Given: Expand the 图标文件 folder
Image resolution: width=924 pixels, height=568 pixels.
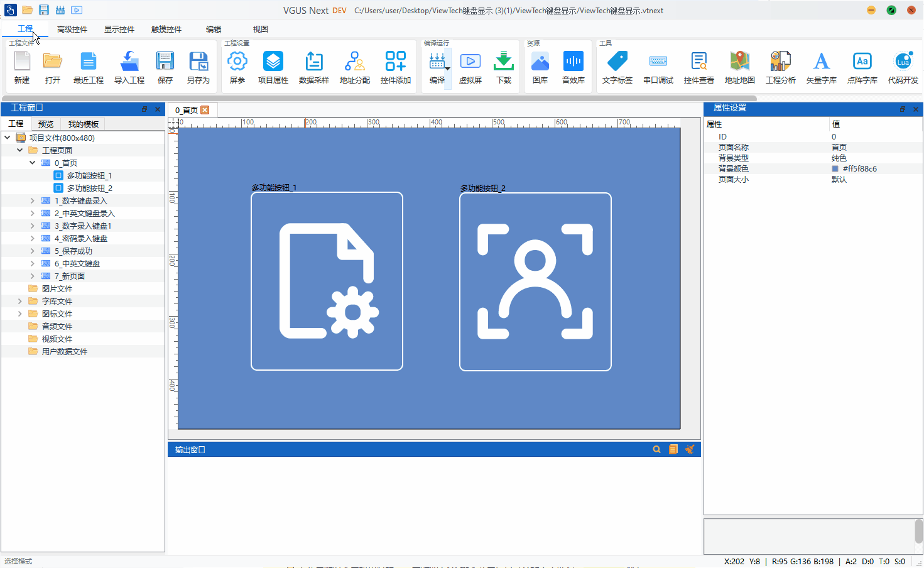Looking at the screenshot, I should [x=20, y=314].
